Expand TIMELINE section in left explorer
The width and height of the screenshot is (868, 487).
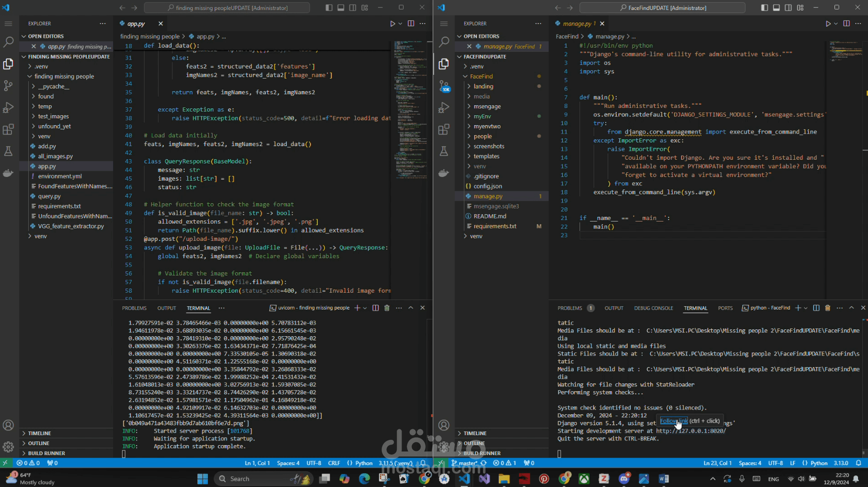point(40,434)
